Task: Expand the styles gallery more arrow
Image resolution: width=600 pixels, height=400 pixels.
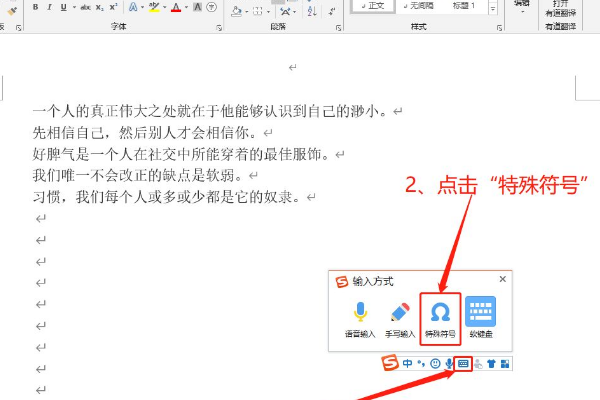Action: (x=493, y=8)
